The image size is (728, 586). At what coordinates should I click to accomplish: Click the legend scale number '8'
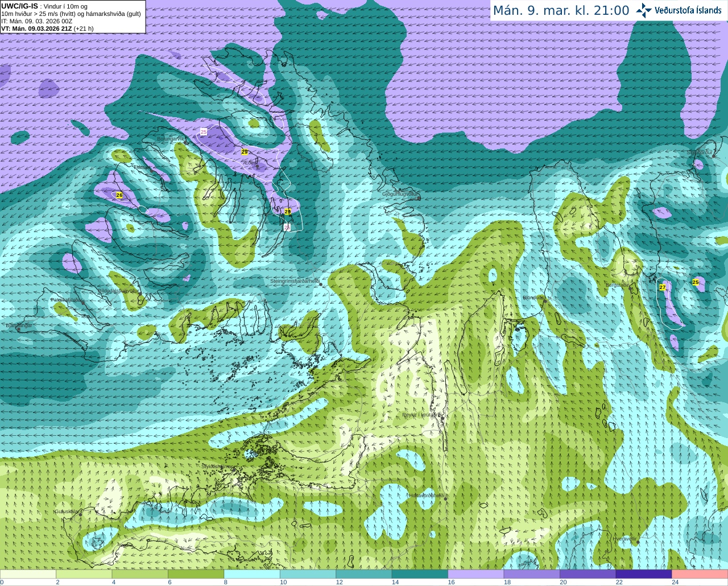tap(226, 582)
